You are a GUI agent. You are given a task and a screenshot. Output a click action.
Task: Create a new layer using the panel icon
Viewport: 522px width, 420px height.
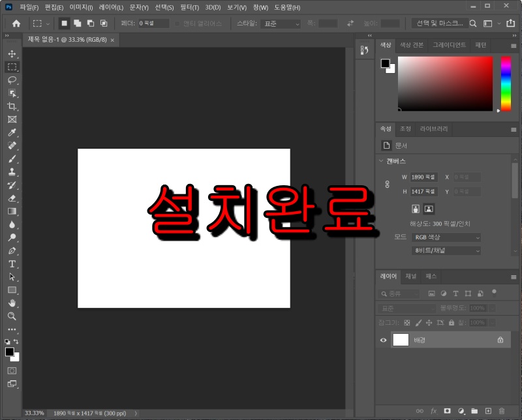[x=488, y=411]
